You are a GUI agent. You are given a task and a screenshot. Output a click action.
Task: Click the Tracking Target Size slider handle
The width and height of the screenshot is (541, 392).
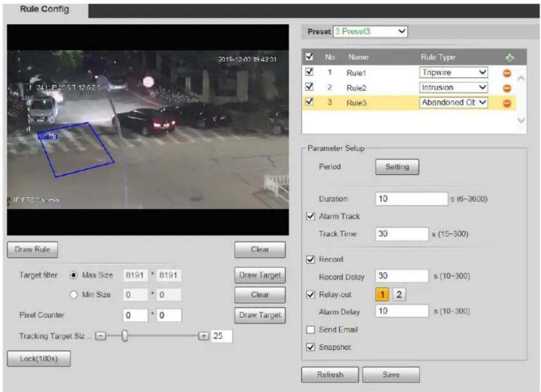125,336
